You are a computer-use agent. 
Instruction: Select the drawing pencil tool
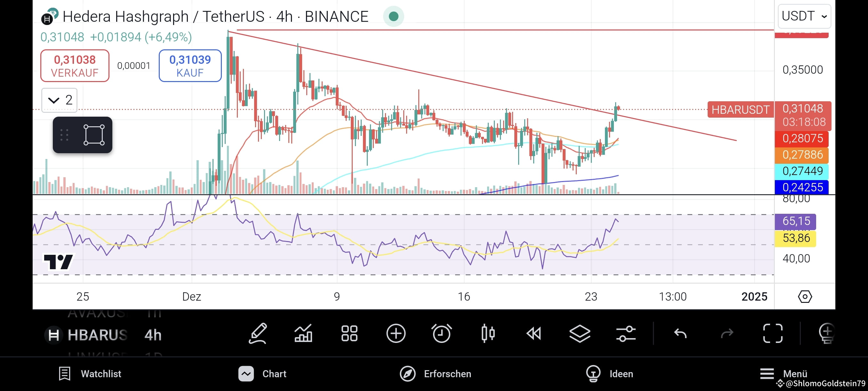tap(258, 334)
